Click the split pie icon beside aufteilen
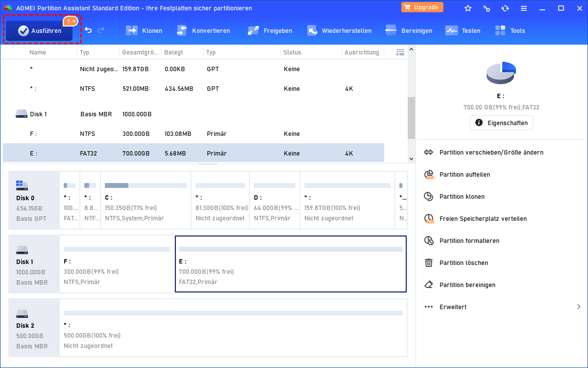Screen dimensions: 588x368 pos(429,175)
